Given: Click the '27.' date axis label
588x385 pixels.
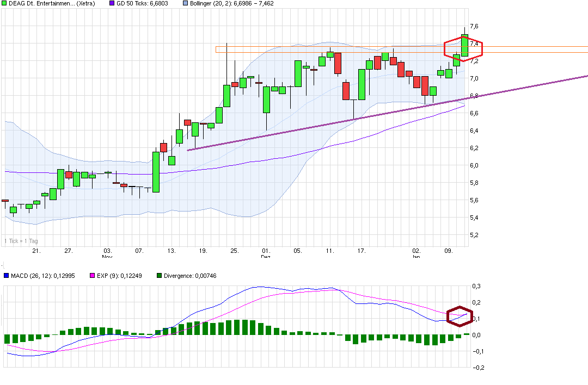Looking at the screenshot, I should 68,251.
